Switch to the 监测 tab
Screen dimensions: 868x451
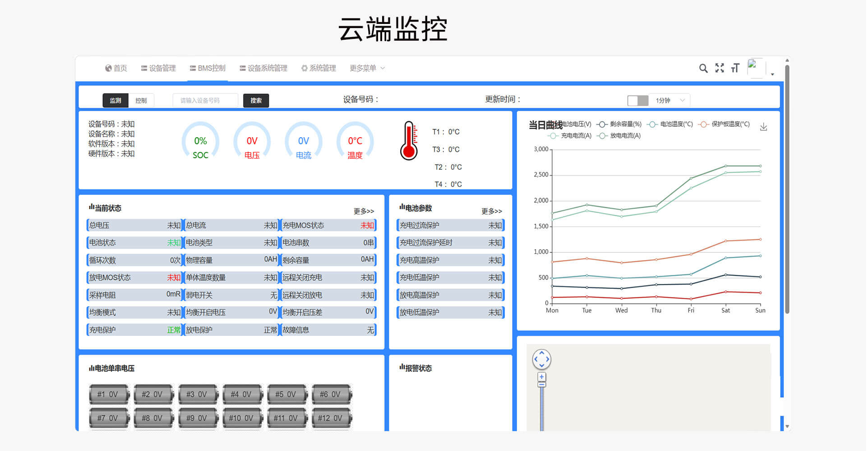coord(116,101)
